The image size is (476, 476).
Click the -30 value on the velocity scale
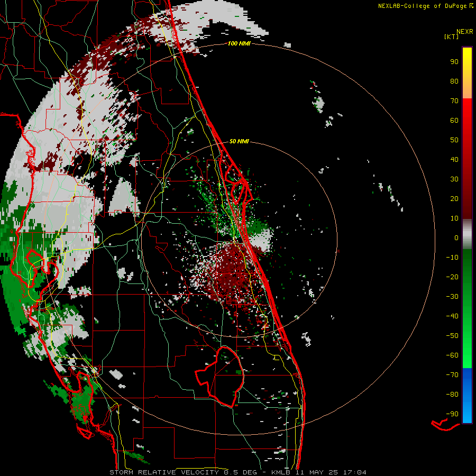click(x=452, y=297)
